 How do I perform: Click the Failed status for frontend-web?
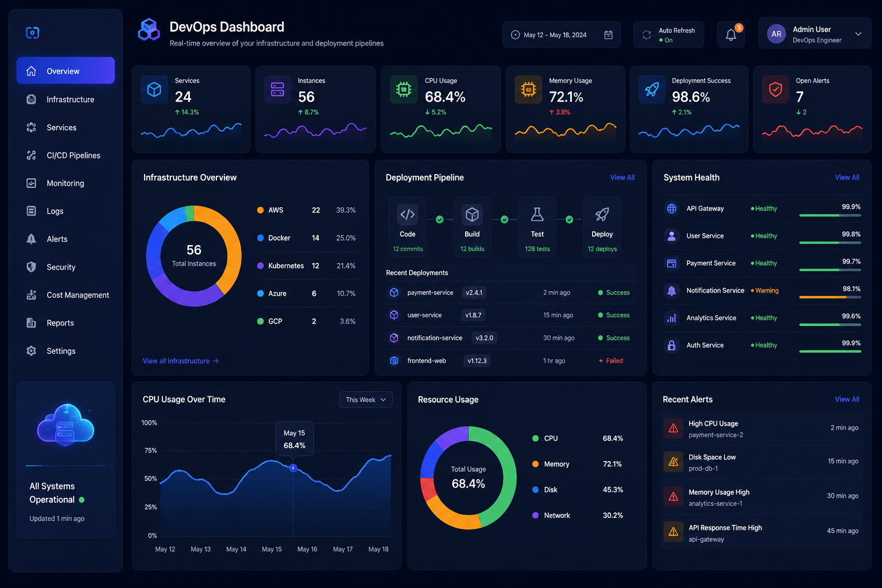click(610, 361)
